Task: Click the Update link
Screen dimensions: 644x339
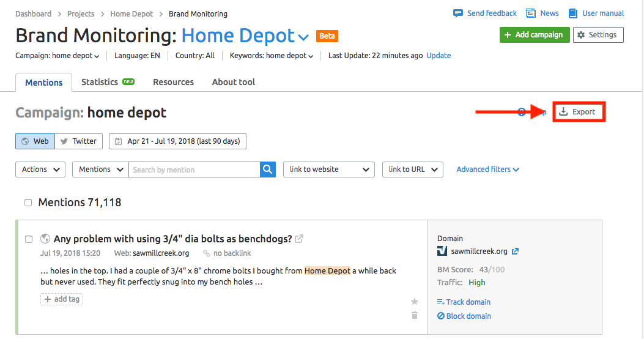Action: tap(439, 56)
